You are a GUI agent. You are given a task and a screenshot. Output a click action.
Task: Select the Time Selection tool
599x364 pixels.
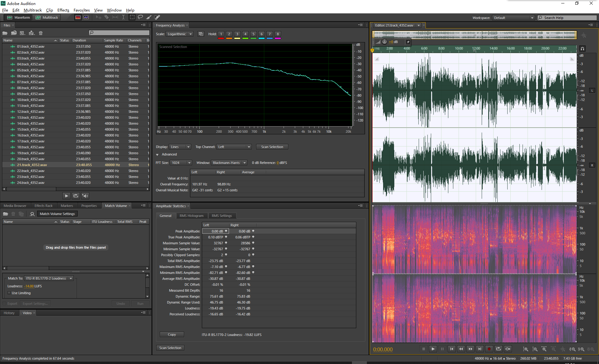pyautogui.click(x=123, y=17)
